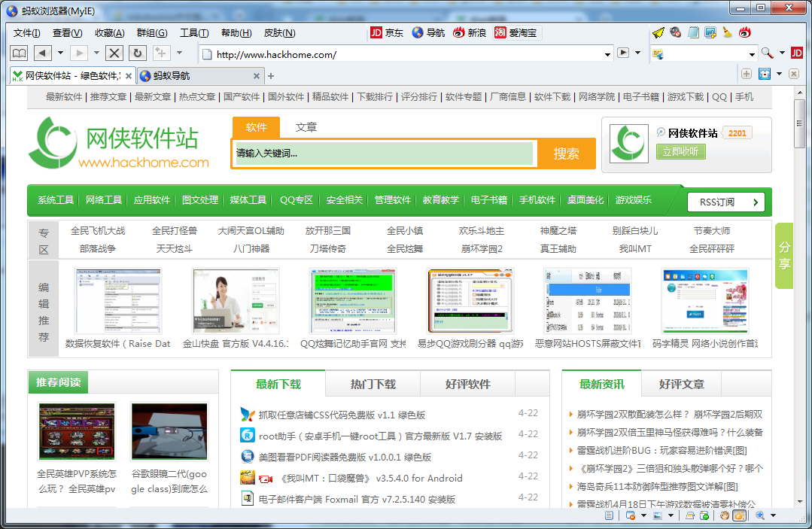Click the green 分享 share side tab
This screenshot has height=529, width=812.
(x=784, y=256)
